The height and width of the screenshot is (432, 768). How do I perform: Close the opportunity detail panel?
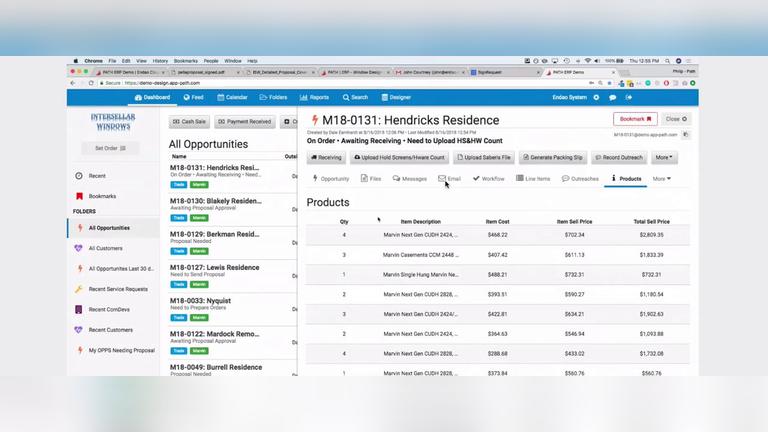tap(676, 119)
